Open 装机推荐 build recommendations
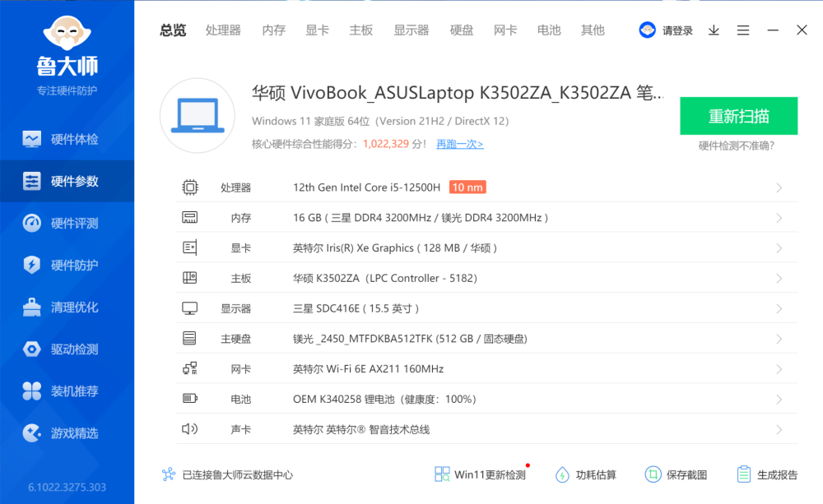Screen dimensions: 823x504 point(67,391)
